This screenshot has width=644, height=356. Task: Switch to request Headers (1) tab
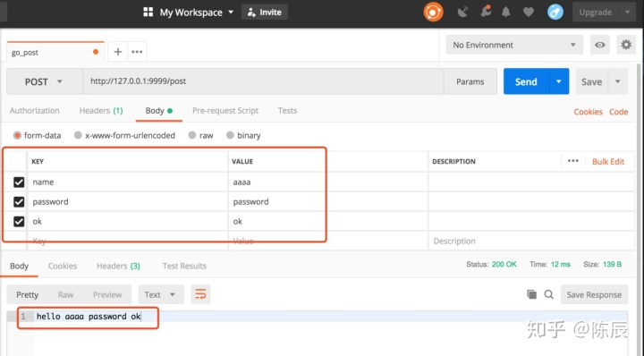(101, 110)
